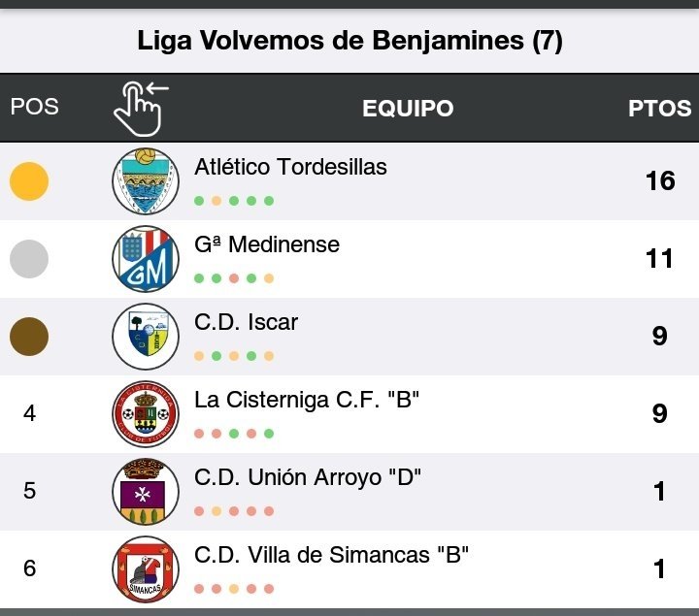Click La Cisterniga C.F. "B" crest
The image size is (699, 616).
[146, 413]
